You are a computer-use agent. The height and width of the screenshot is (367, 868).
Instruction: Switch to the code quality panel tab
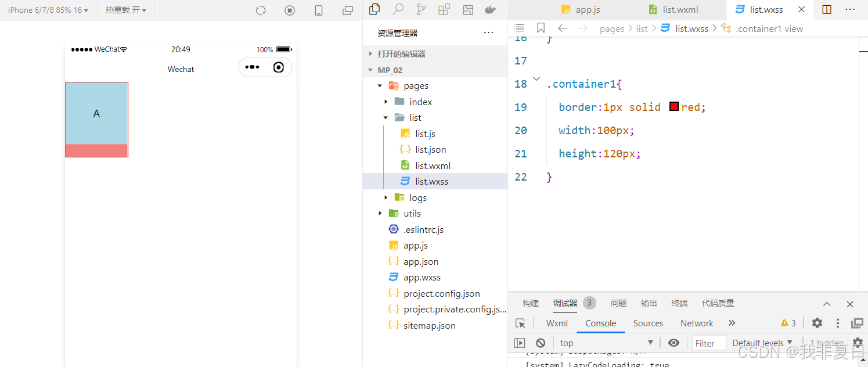coord(718,303)
